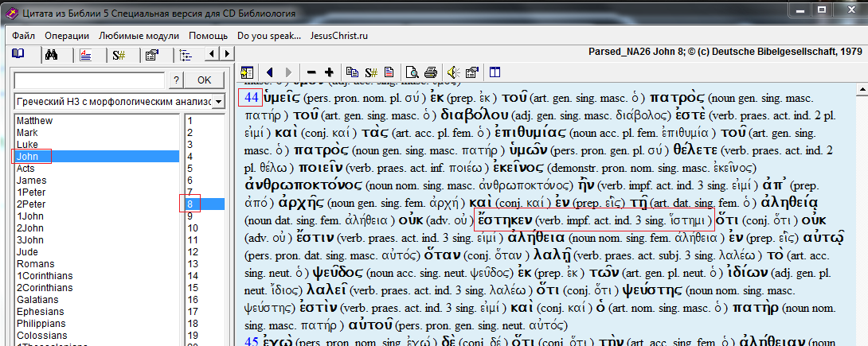Open the Файл menu
Viewport: 868px width, 346px height.
click(x=23, y=36)
